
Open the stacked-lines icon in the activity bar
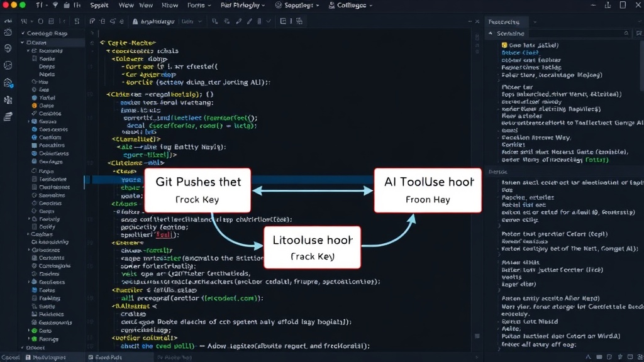point(8,118)
